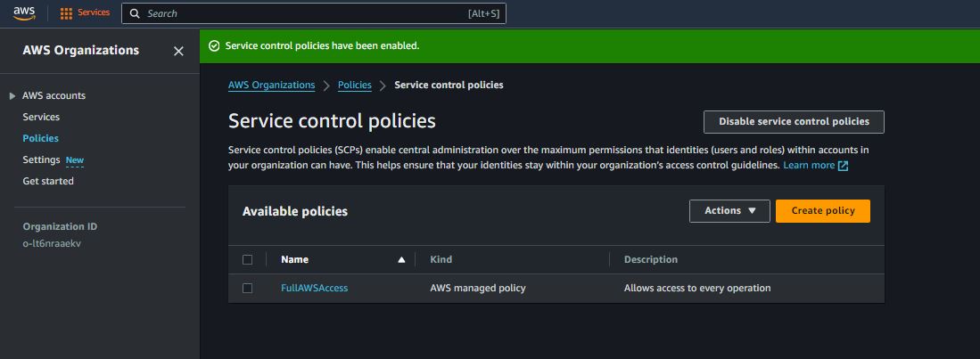Open the Services grid menu

click(85, 13)
